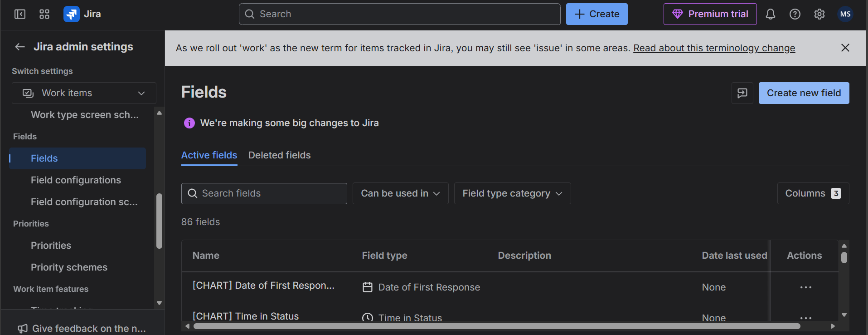This screenshot has width=868, height=335.
Task: Focus the Search fields input
Action: click(x=264, y=193)
